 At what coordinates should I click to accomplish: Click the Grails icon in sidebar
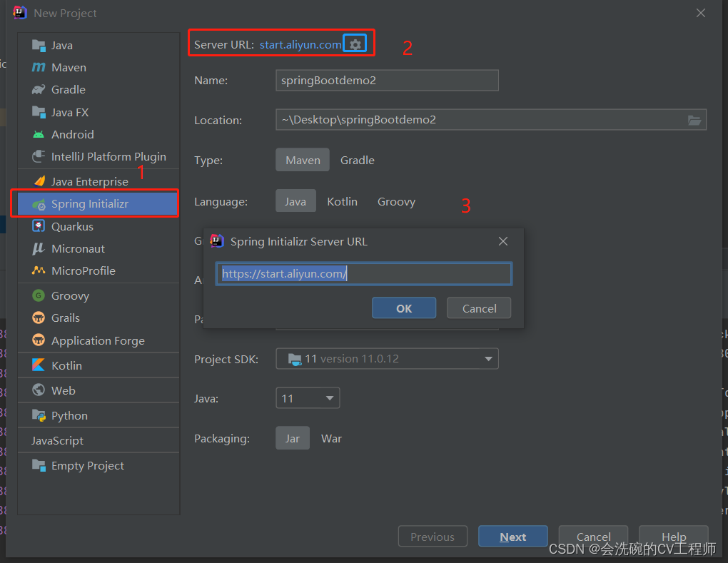pos(39,318)
